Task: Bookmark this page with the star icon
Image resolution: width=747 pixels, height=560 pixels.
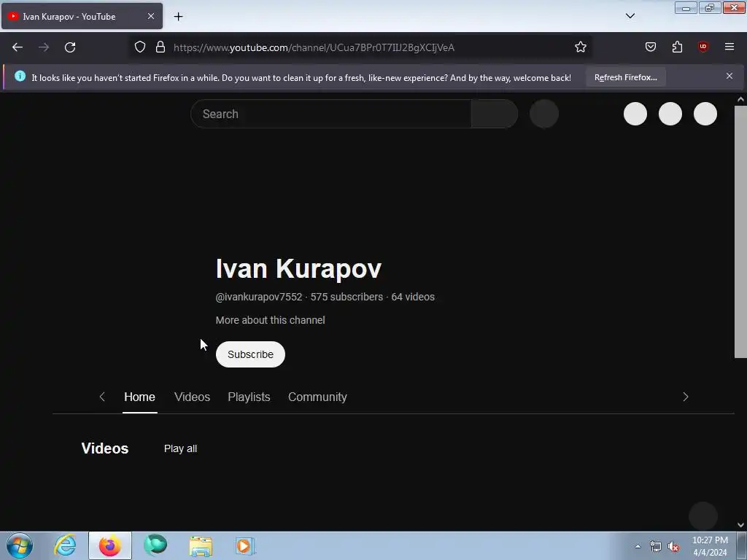Action: pyautogui.click(x=580, y=47)
